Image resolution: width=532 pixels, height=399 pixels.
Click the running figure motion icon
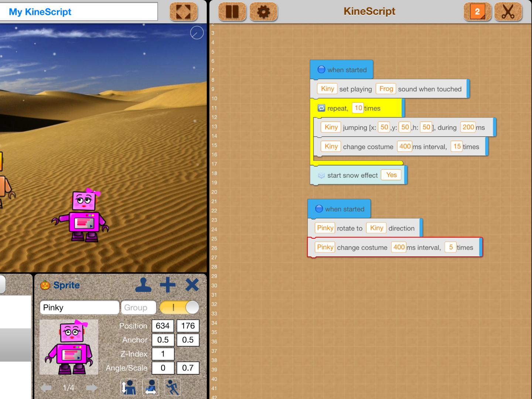point(173,388)
